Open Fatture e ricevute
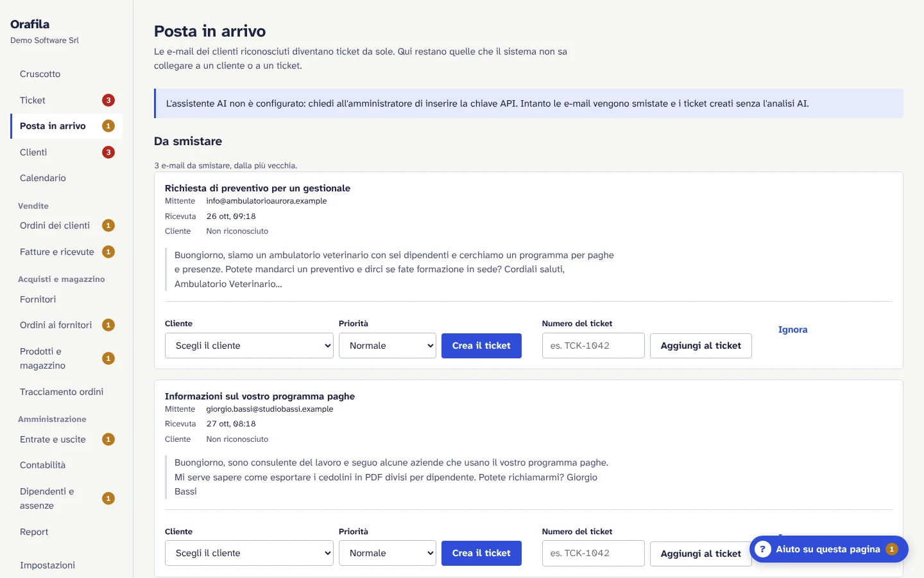 tap(66, 252)
